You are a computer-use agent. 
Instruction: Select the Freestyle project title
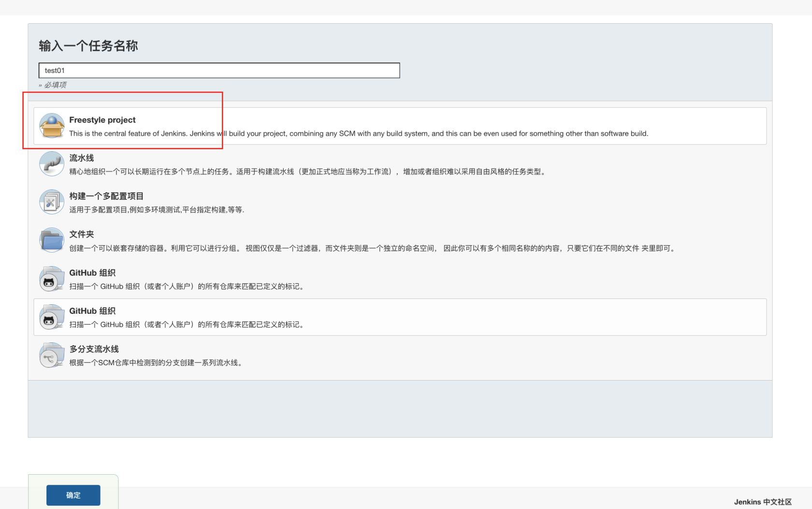(102, 120)
